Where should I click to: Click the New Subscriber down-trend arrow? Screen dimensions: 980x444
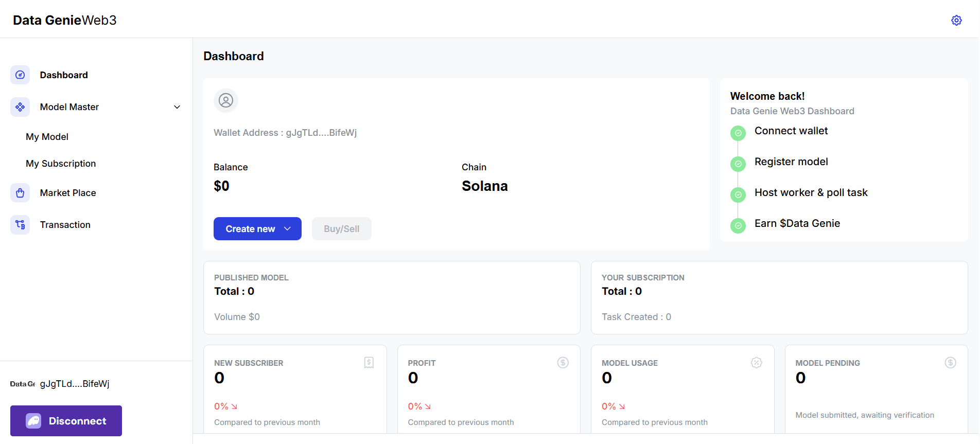pos(234,406)
